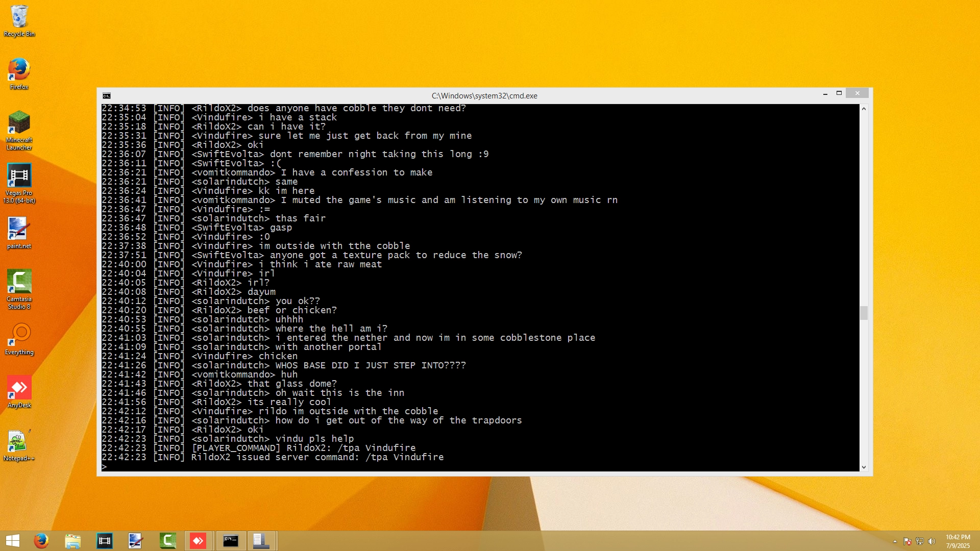
Task: Click the 'C:\Windows\system32\cmd.exe' window title
Action: pyautogui.click(x=484, y=96)
